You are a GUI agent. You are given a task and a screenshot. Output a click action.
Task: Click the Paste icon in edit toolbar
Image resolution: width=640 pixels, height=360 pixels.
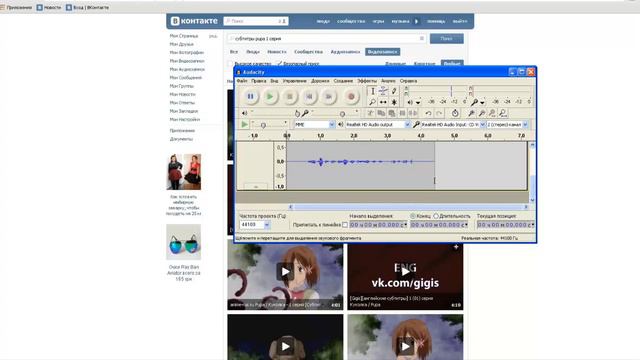pyautogui.click(x=391, y=113)
